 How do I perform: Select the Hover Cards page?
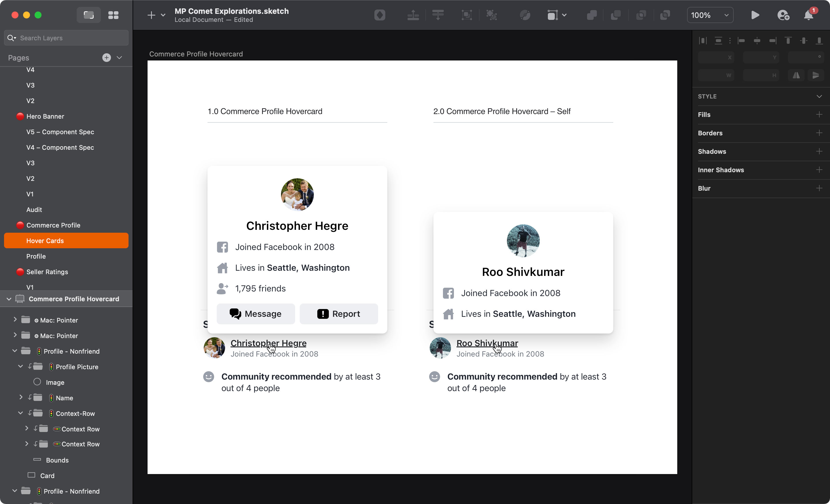[45, 240]
